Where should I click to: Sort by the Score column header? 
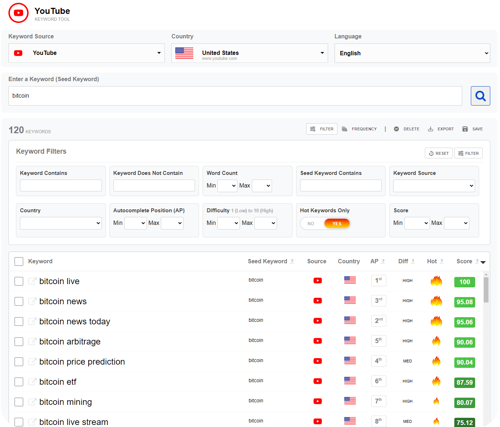[464, 261]
